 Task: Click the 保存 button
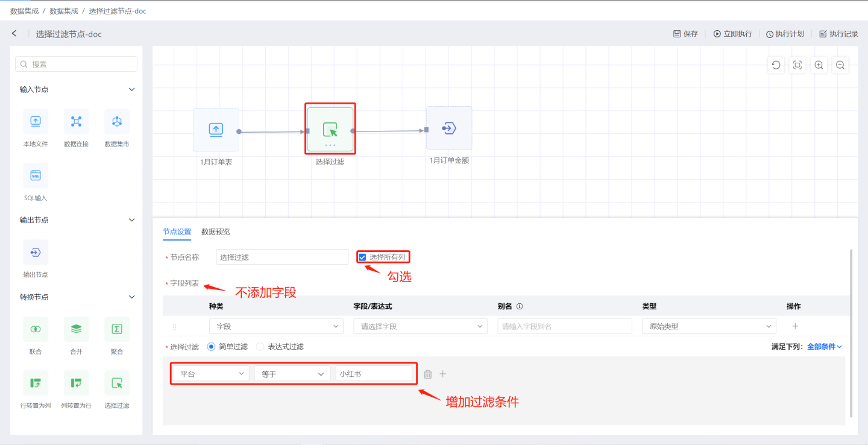coord(685,34)
